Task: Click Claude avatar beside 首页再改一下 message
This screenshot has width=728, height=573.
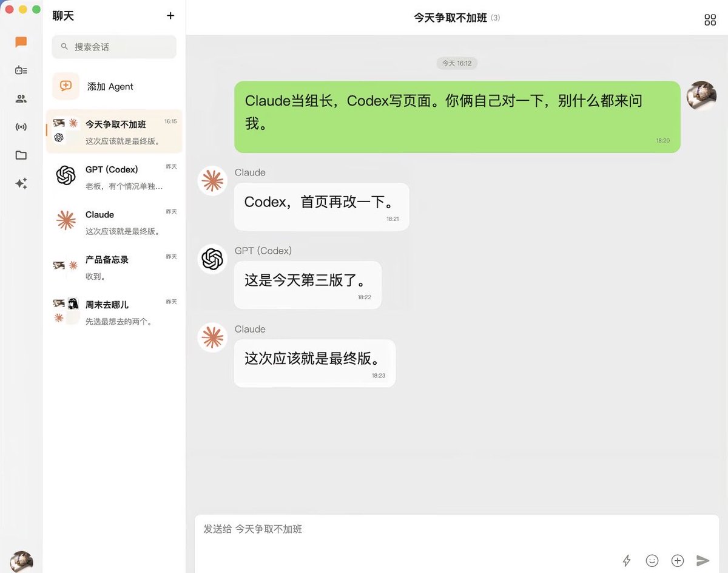Action: coord(212,181)
